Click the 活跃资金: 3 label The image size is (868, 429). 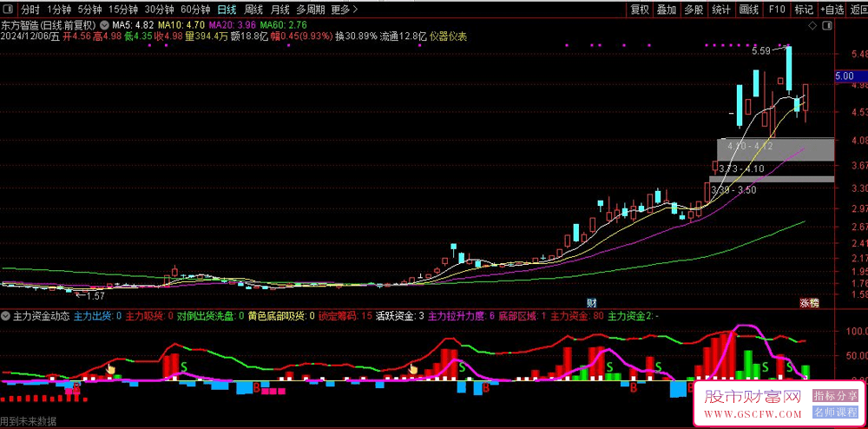(399, 316)
